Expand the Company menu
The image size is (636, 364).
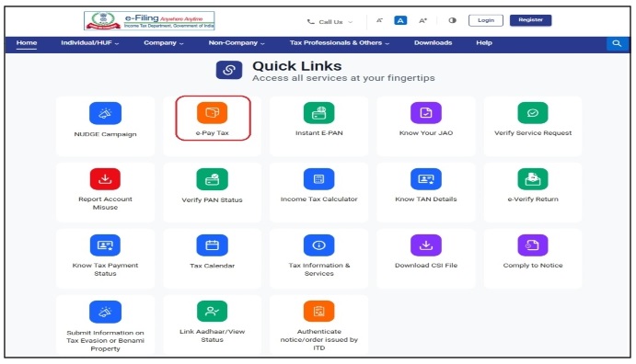[x=164, y=42]
